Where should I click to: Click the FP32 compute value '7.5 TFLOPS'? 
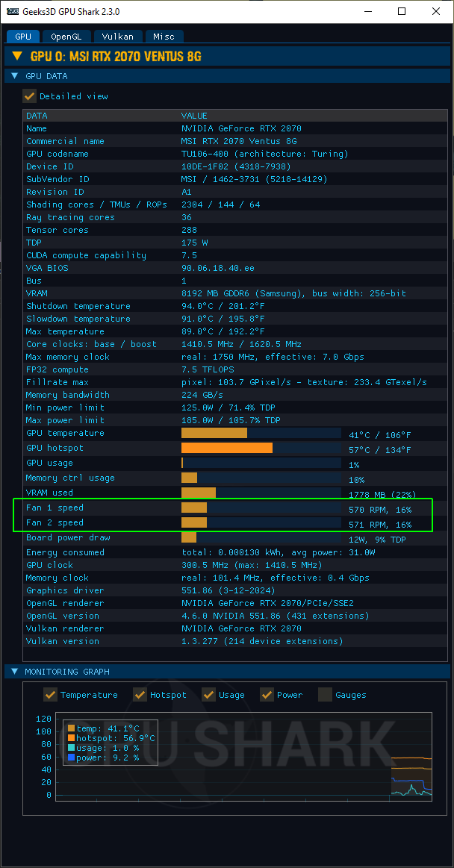[x=208, y=369]
